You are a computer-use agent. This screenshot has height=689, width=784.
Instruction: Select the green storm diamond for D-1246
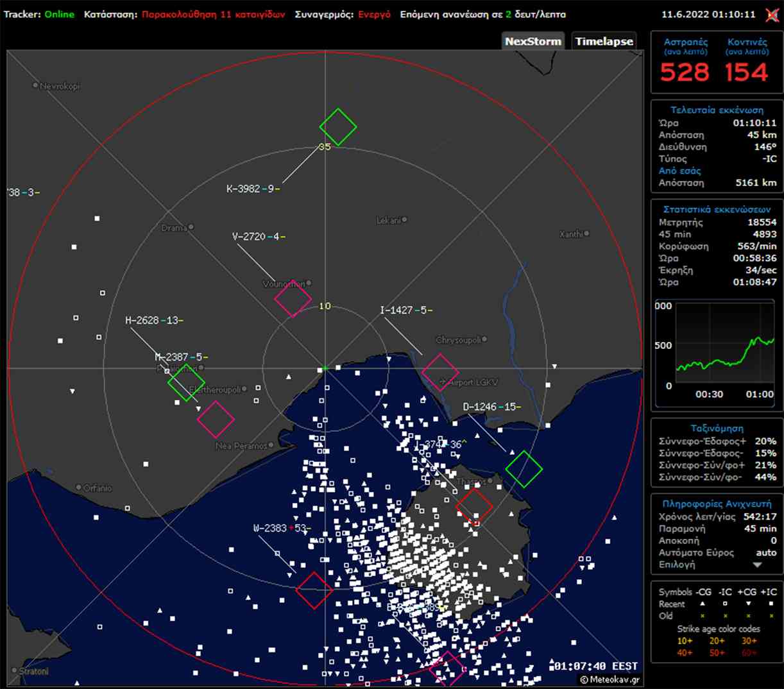click(x=524, y=469)
